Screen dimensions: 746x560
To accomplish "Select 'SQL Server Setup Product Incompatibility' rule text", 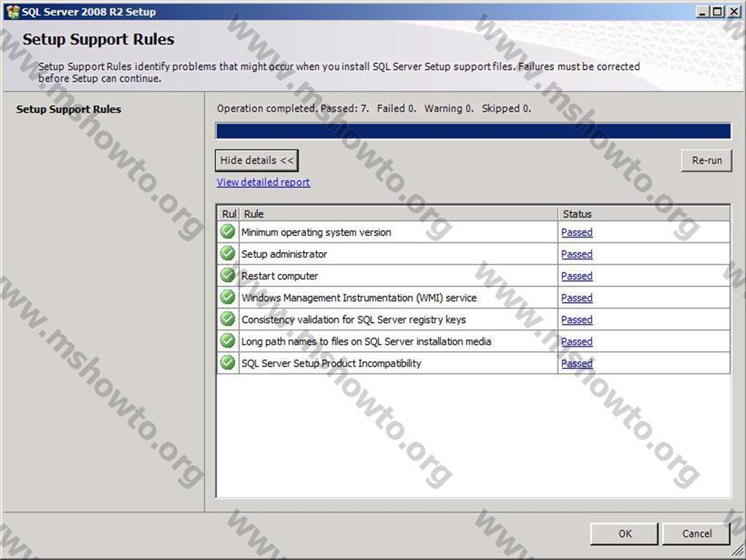I will point(331,363).
